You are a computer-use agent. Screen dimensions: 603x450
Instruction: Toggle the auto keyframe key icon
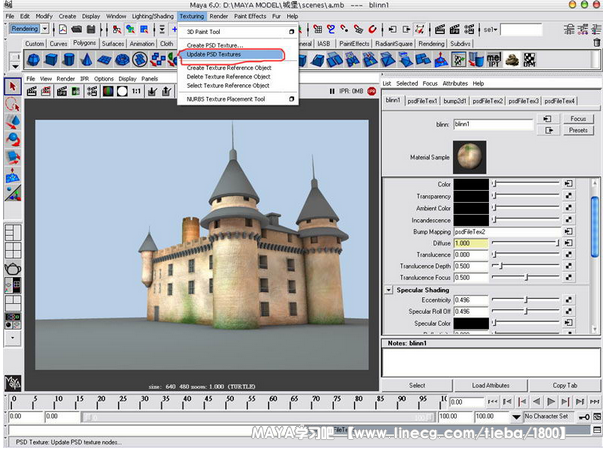pos(585,417)
